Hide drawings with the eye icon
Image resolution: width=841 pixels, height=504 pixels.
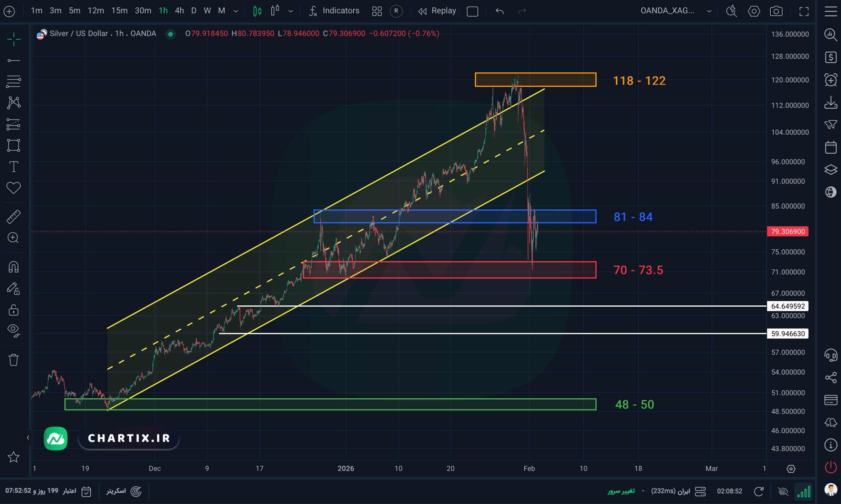coord(13,330)
